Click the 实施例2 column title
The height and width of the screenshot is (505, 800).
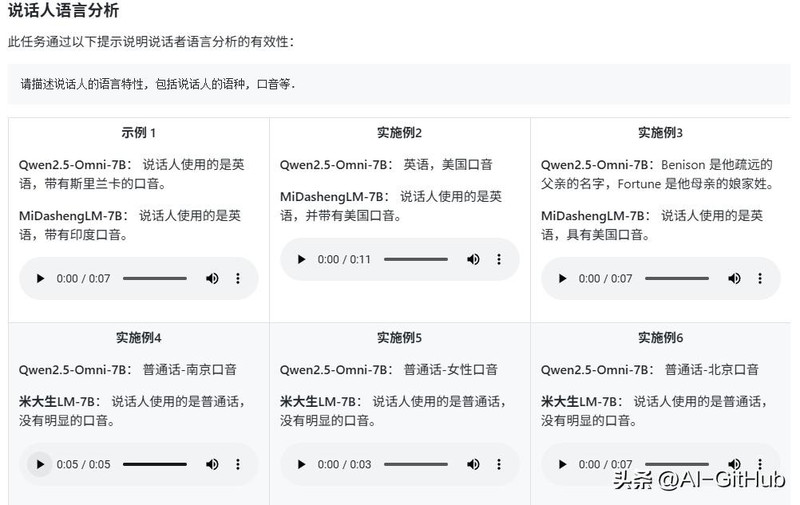click(399, 133)
